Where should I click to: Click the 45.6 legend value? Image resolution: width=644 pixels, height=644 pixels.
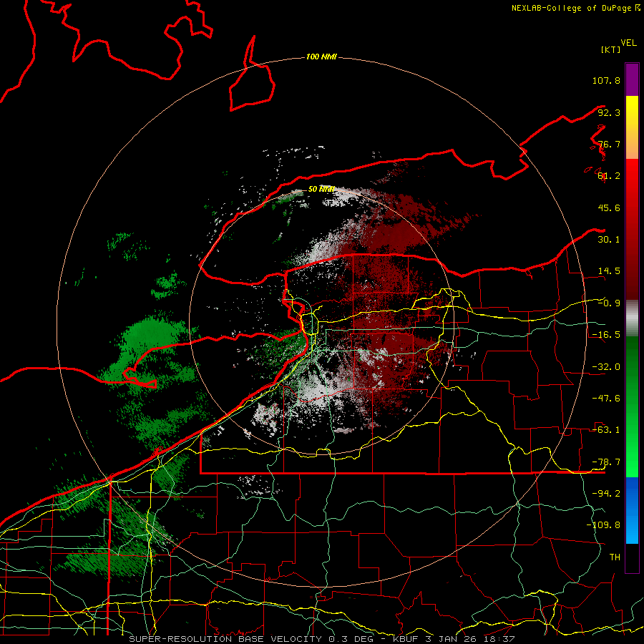[609, 208]
